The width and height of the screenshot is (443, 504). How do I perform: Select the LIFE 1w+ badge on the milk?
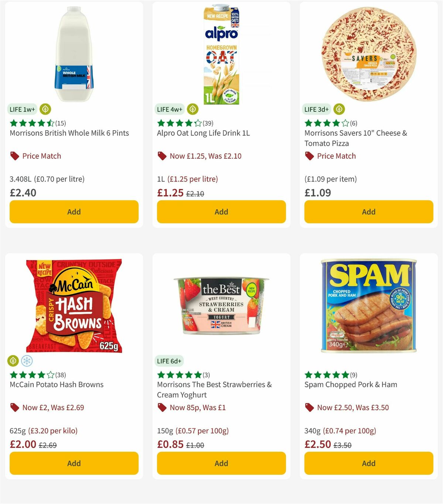[x=22, y=109]
